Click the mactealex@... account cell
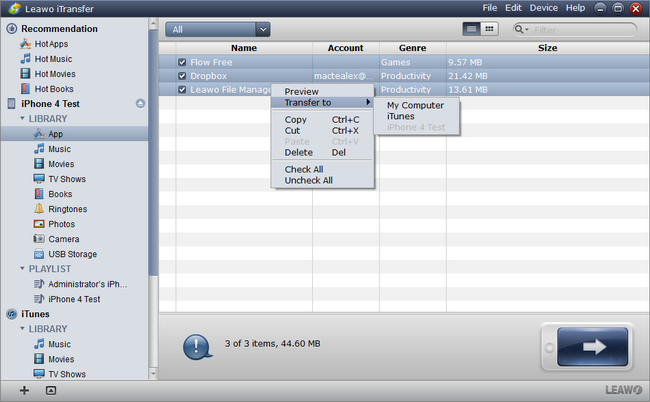Image resolution: width=650 pixels, height=402 pixels. pyautogui.click(x=343, y=76)
